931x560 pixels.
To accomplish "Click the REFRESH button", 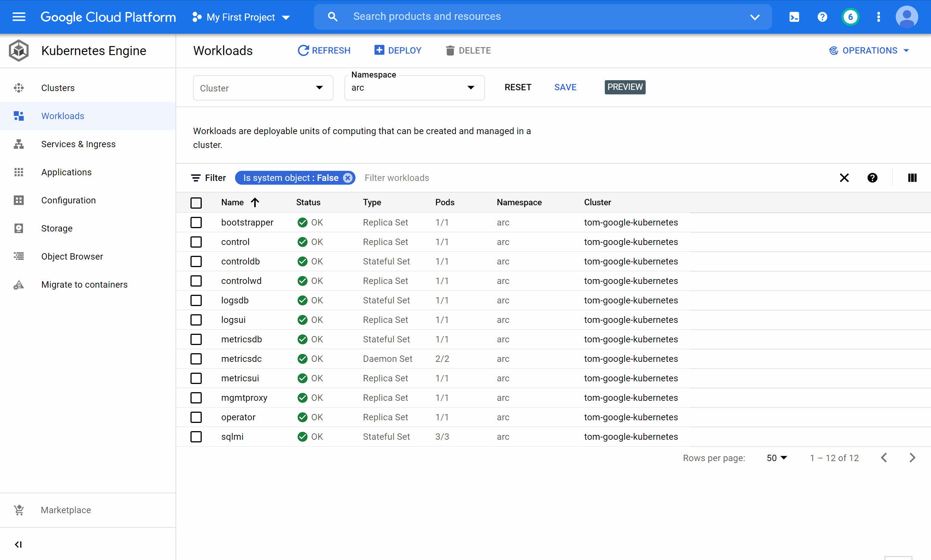I will [x=324, y=51].
